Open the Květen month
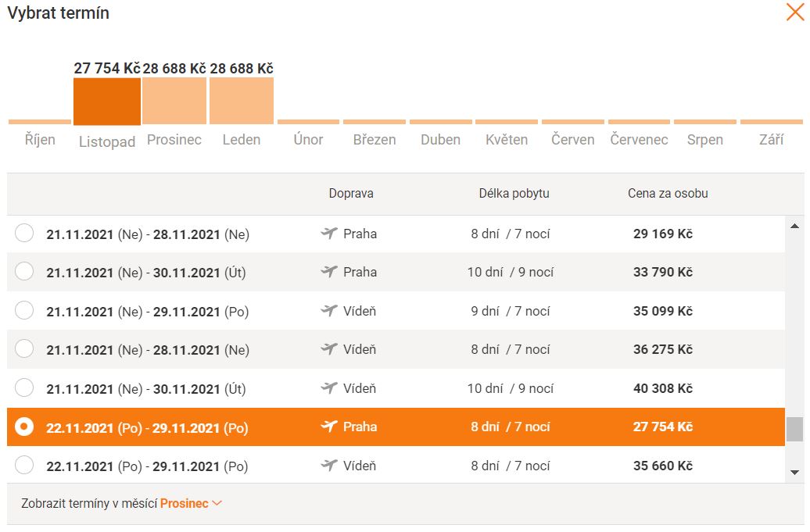Screen dimensions: 810x532 [x=507, y=139]
